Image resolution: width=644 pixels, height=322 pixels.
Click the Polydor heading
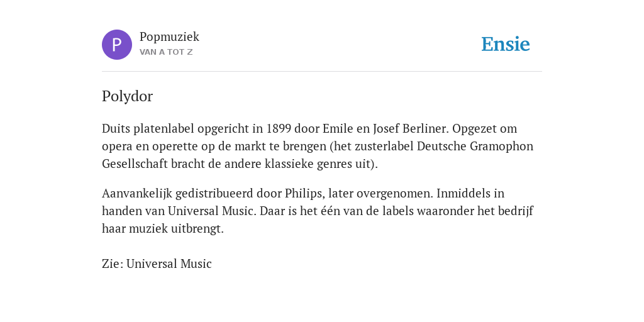[x=127, y=96]
